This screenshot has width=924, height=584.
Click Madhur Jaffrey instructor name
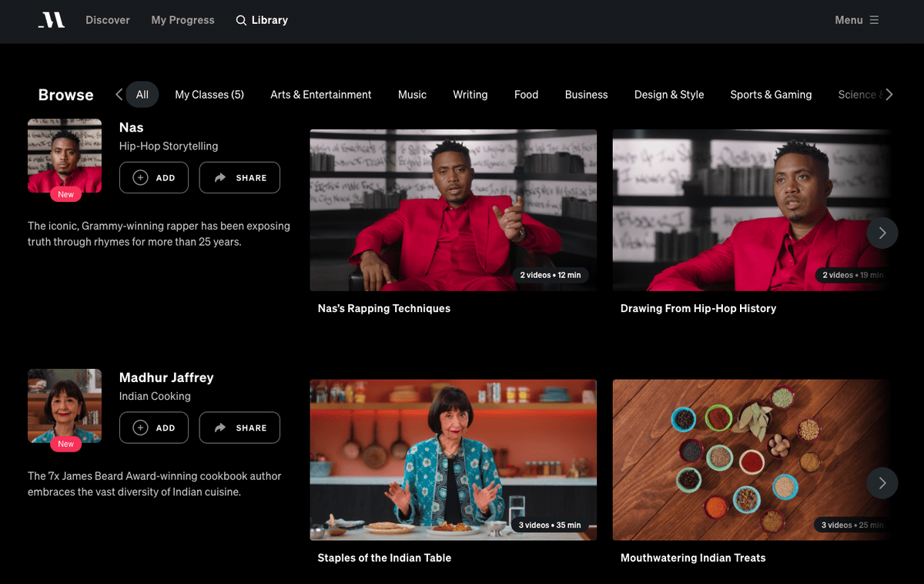pos(166,378)
